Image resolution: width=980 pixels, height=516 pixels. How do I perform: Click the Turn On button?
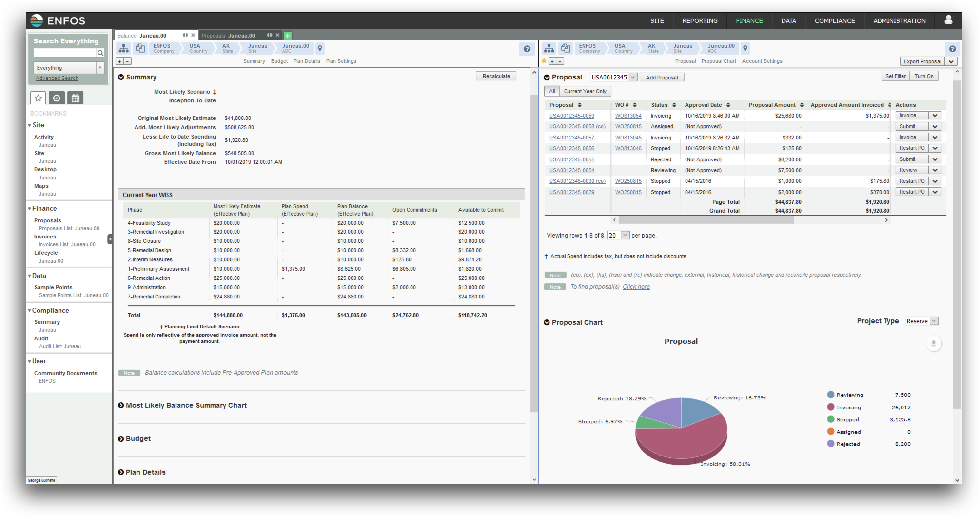click(924, 76)
